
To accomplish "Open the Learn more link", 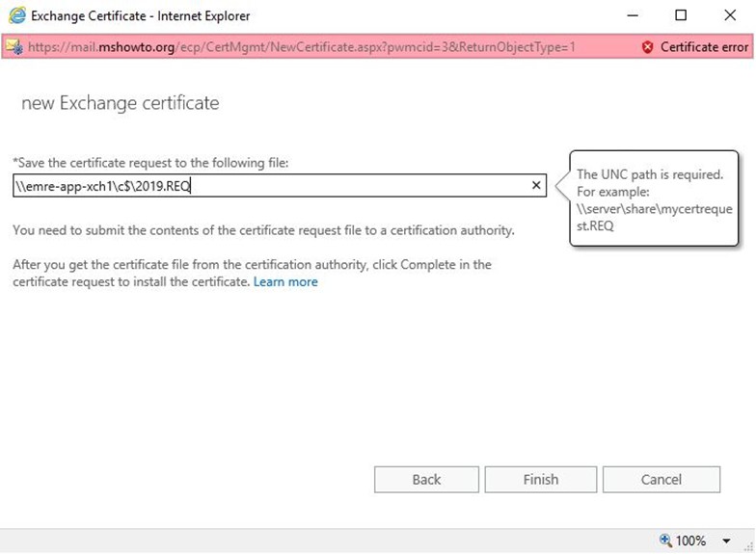I will tap(285, 281).
